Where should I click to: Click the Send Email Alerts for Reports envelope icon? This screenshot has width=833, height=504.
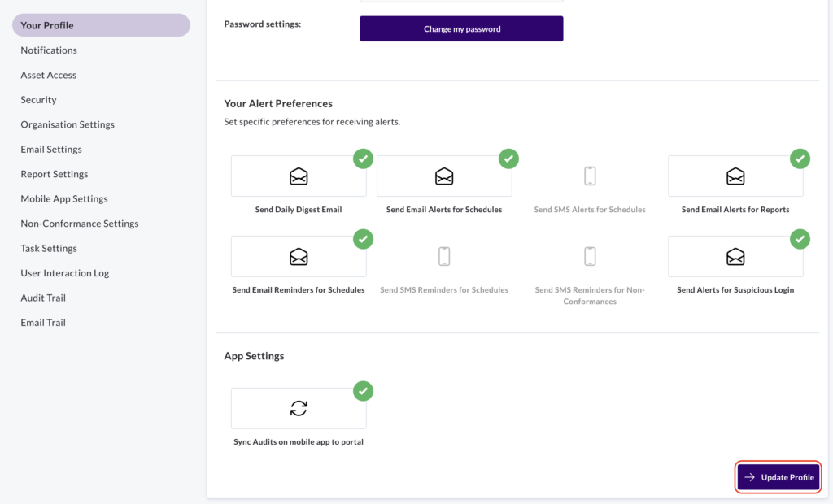pyautogui.click(x=735, y=176)
